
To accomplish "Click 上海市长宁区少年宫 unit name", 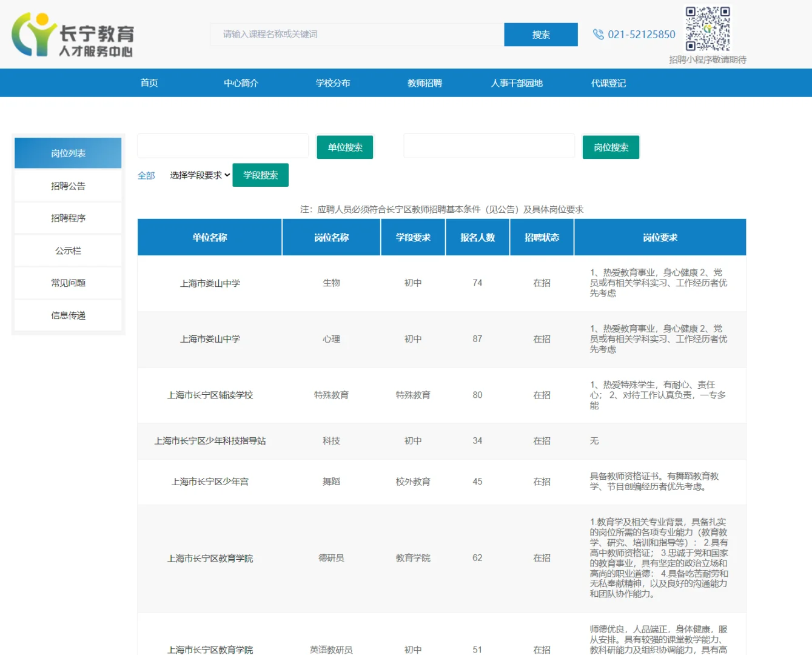I will point(210,482).
